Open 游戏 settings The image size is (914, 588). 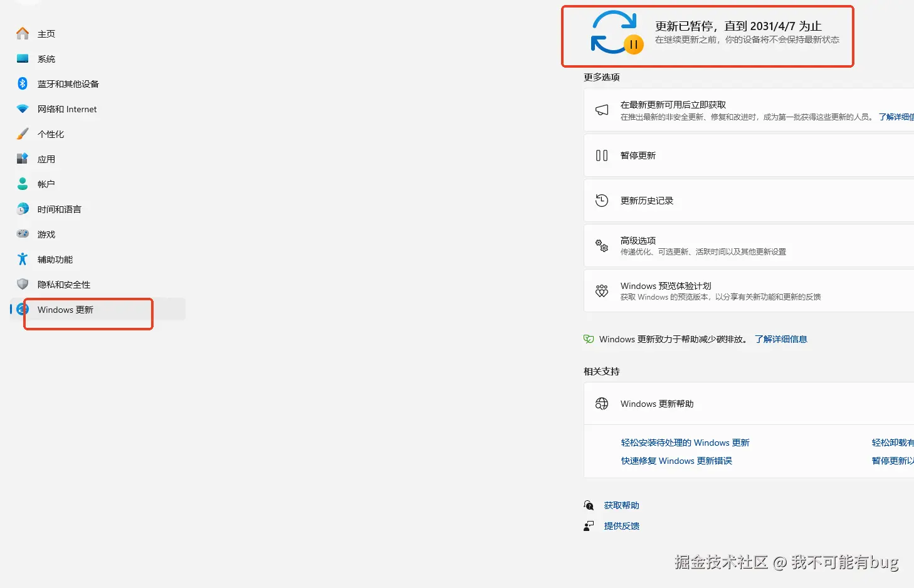coord(46,234)
